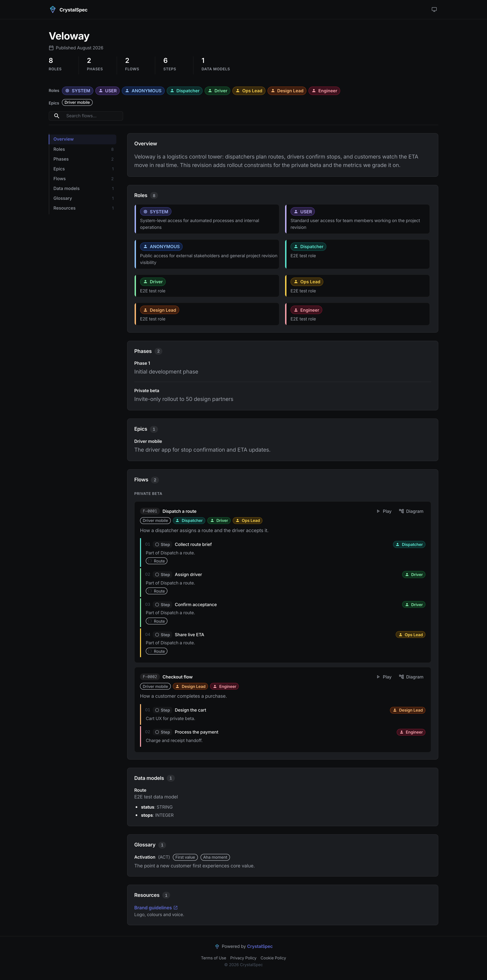
Task: Go to Resources in the side navigation
Action: click(x=83, y=208)
